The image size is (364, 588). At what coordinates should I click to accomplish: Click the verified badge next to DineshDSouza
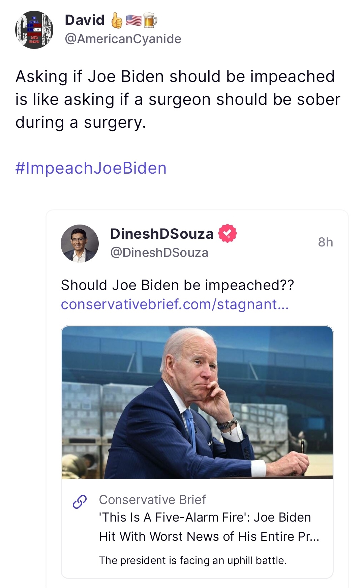[x=227, y=233]
